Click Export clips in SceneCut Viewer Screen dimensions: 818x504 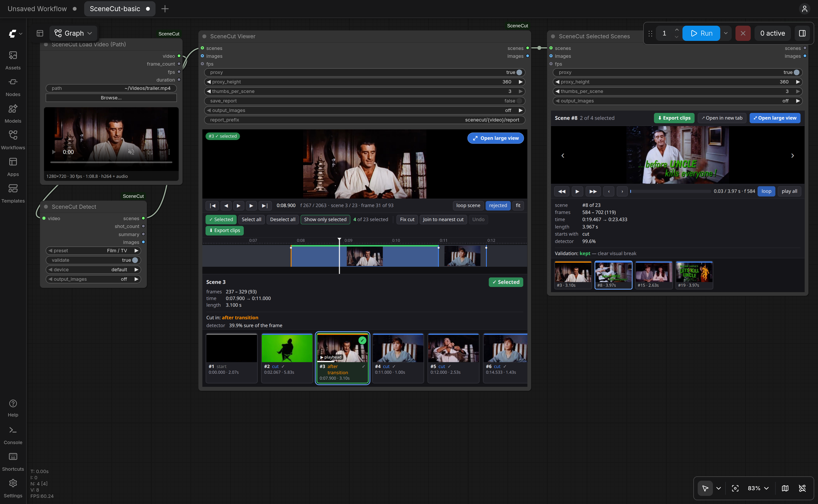224,230
